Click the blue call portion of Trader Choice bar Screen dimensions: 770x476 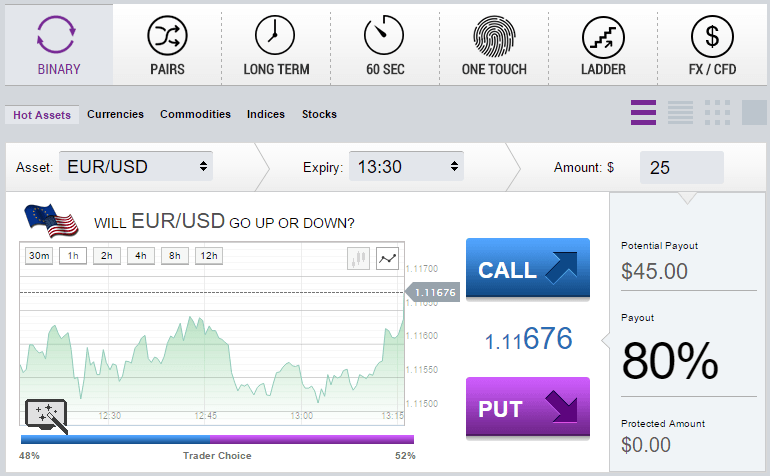[115, 439]
